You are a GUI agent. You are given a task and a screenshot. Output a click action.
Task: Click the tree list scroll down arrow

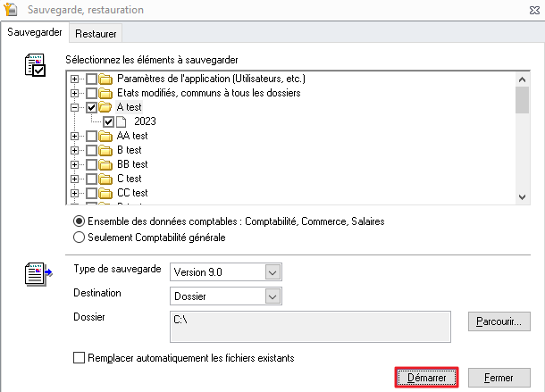coord(523,196)
